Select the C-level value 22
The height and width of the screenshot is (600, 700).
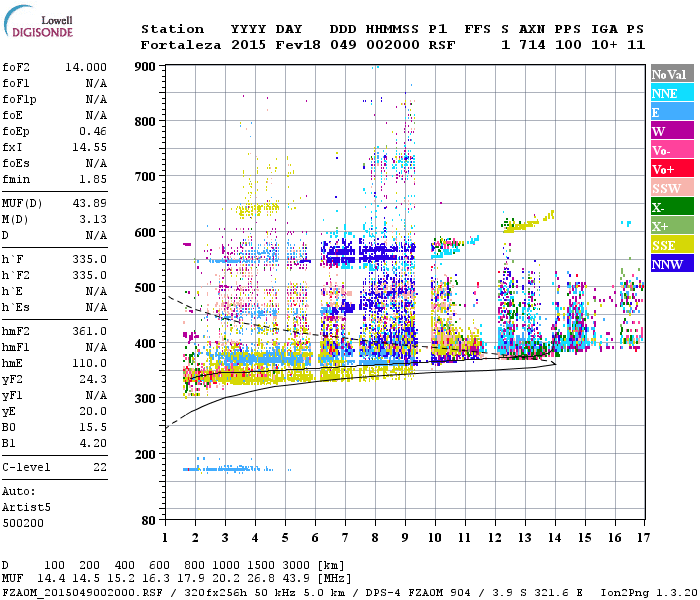click(x=99, y=467)
